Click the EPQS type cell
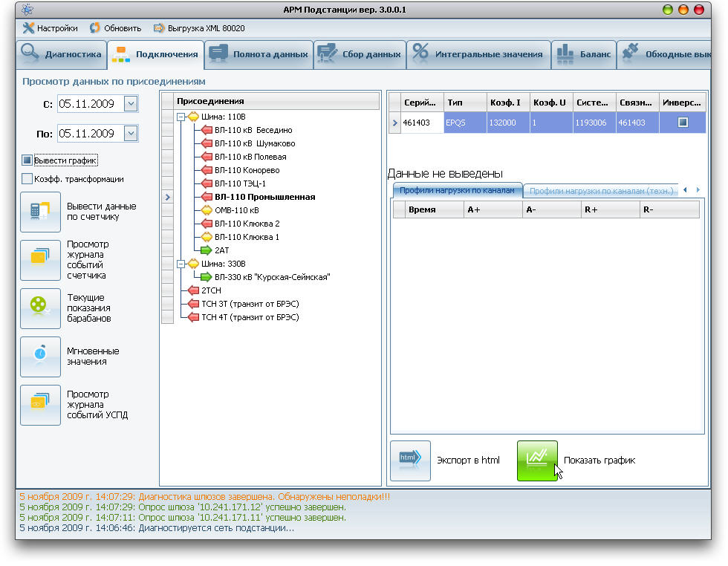The image size is (728, 566). [x=465, y=123]
